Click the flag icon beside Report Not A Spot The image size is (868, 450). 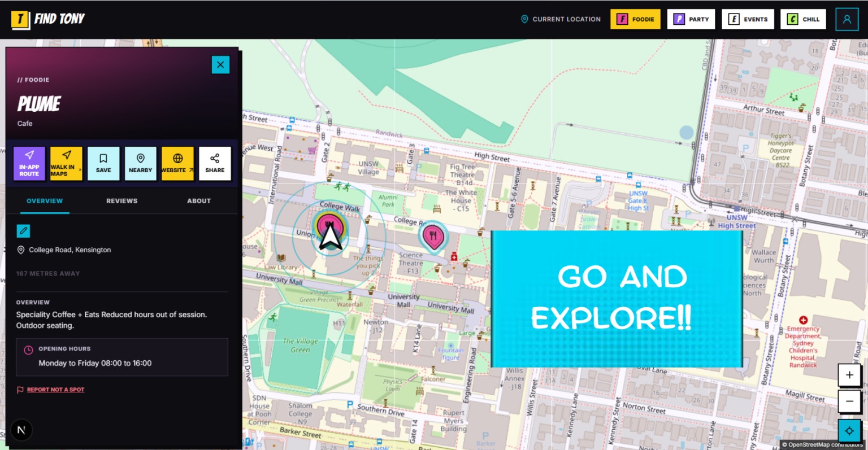click(x=20, y=390)
